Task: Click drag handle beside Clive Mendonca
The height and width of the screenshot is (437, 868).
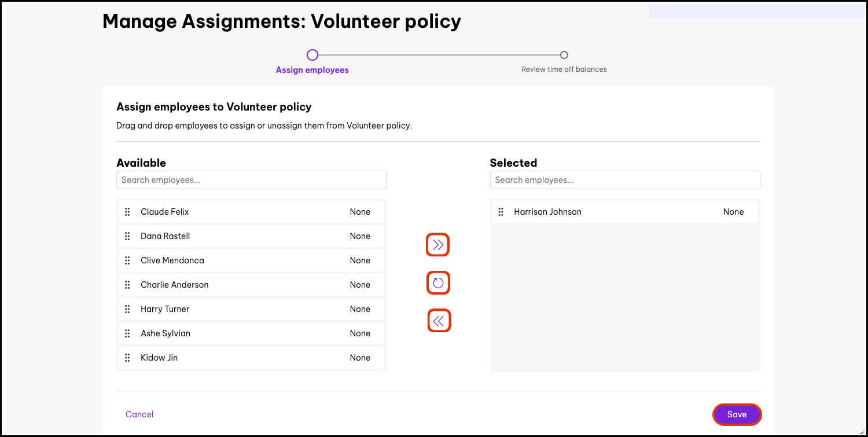Action: click(x=127, y=260)
